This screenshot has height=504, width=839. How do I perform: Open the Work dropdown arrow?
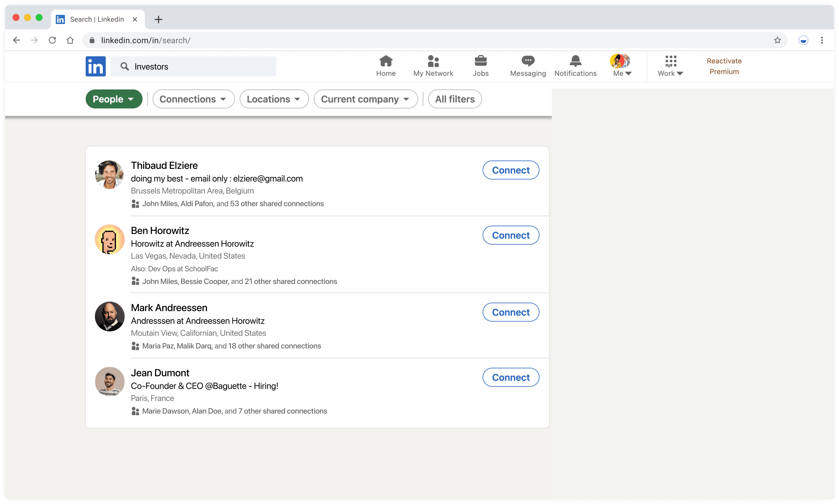coord(680,73)
